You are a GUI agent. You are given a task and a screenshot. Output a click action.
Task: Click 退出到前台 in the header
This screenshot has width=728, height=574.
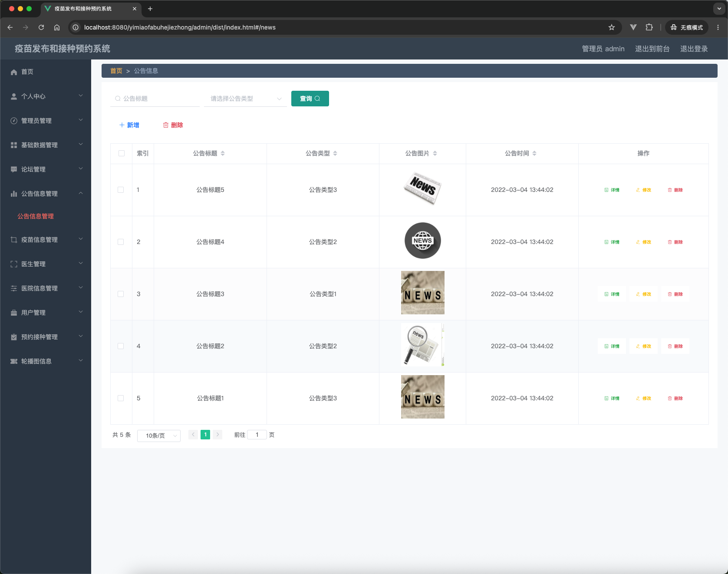[652, 49]
